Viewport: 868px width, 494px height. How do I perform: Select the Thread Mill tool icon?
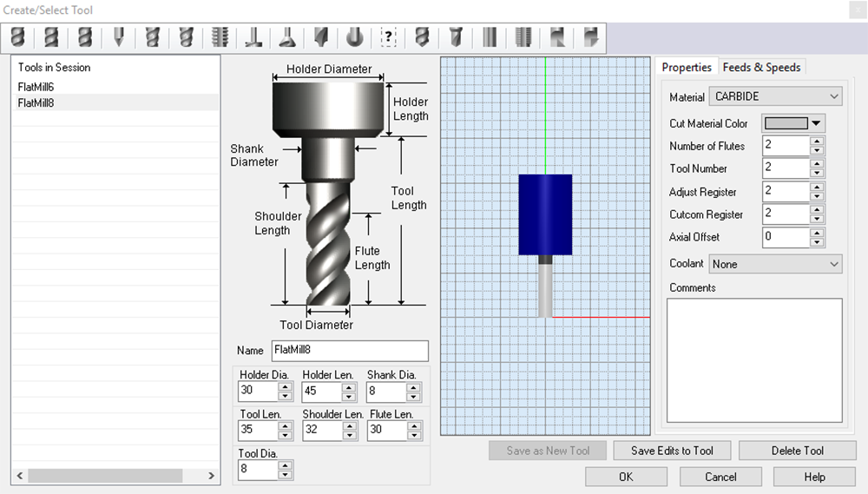[220, 37]
